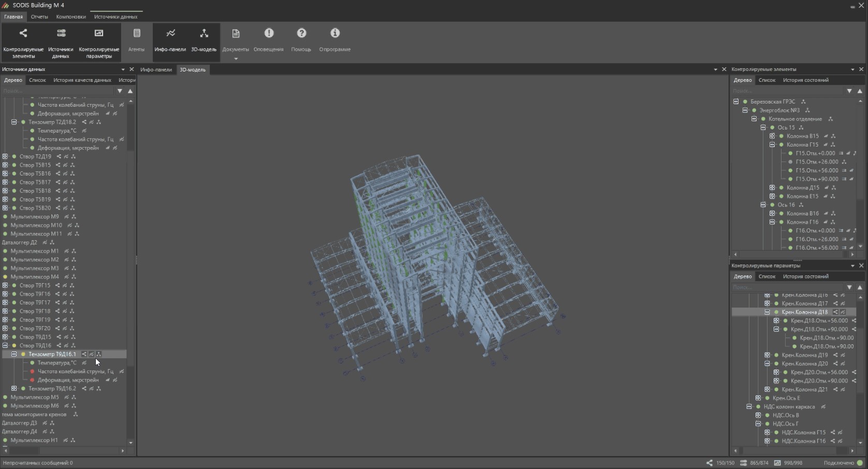Image resolution: width=868 pixels, height=469 pixels.
Task: Open Контролируемые параметры panel dropdown arrow
Action: pyautogui.click(x=852, y=266)
